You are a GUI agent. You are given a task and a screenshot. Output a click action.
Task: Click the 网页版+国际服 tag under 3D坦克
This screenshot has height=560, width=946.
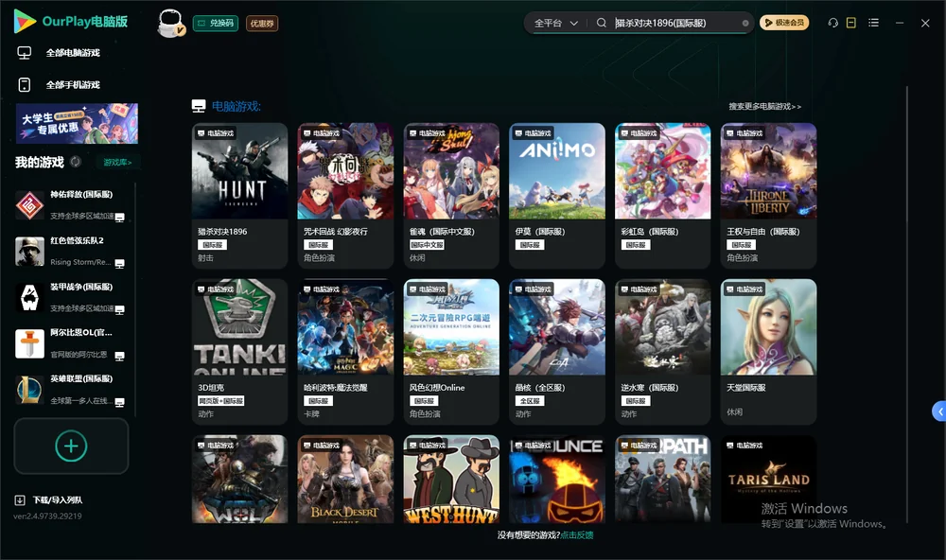[x=220, y=401]
